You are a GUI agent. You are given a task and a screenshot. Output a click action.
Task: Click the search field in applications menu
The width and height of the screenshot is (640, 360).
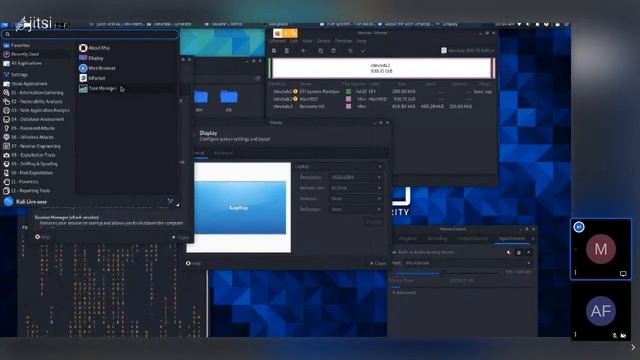coord(90,34)
